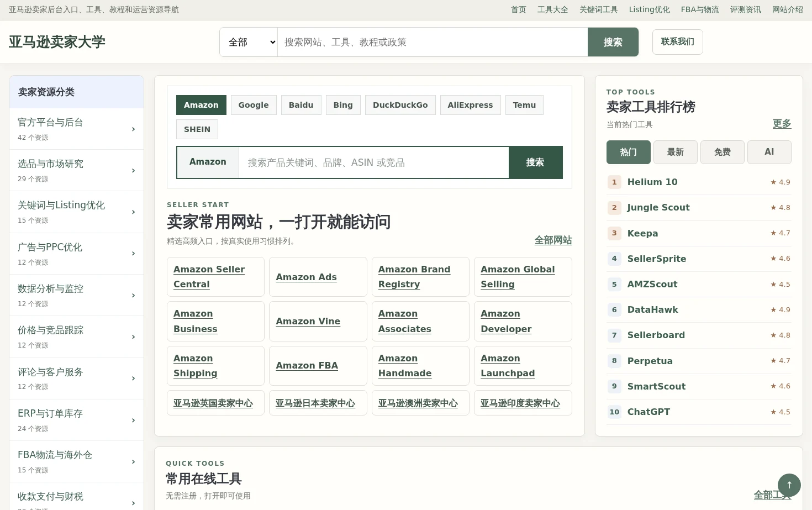Select the Amazon search engine tab
The width and height of the screenshot is (812, 510).
point(201,105)
